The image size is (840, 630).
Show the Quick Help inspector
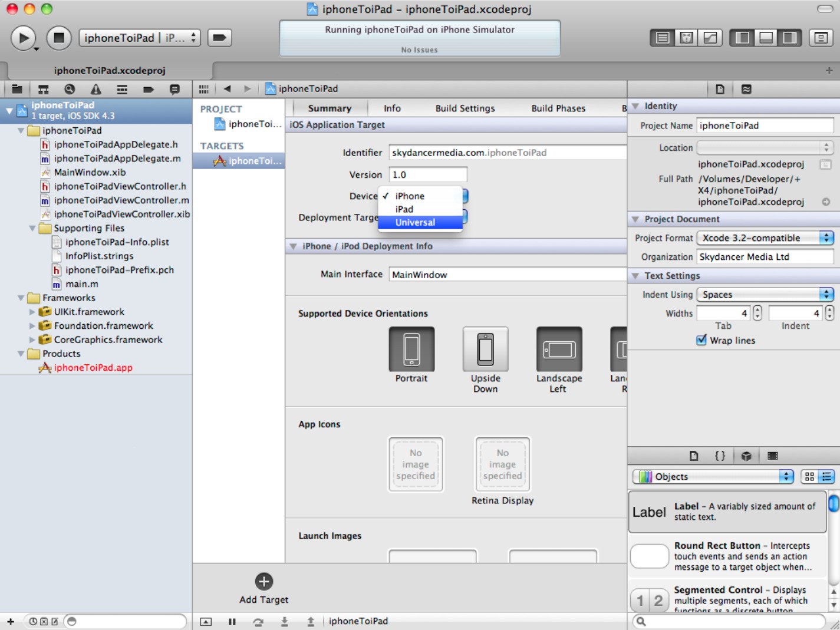pos(746,90)
